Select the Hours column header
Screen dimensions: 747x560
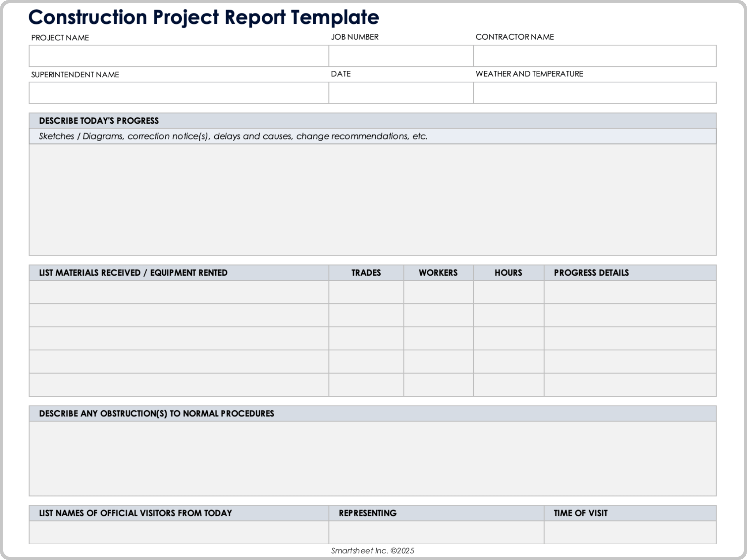(x=508, y=273)
